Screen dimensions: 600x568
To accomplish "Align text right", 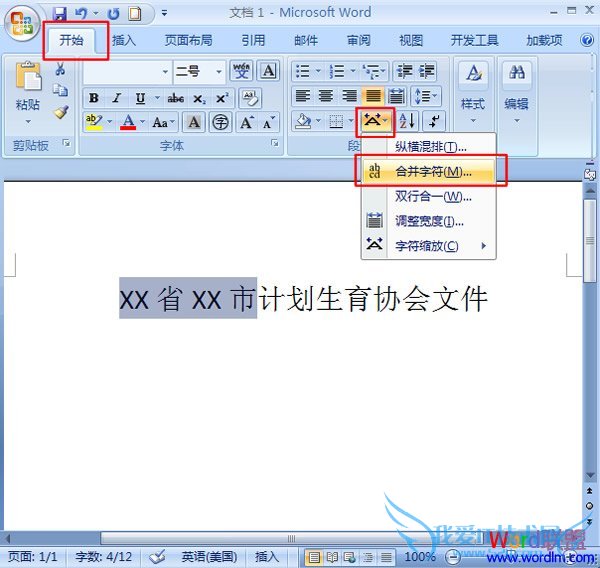I will coord(349,96).
